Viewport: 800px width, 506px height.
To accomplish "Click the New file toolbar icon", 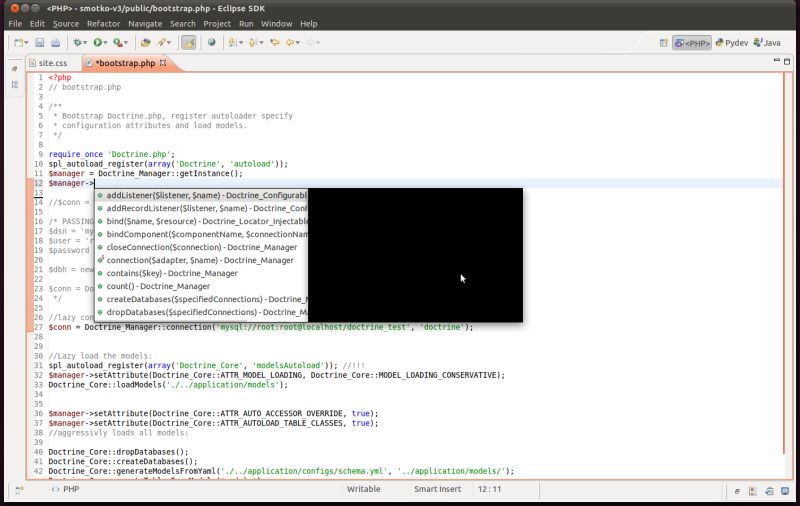I will tap(19, 43).
